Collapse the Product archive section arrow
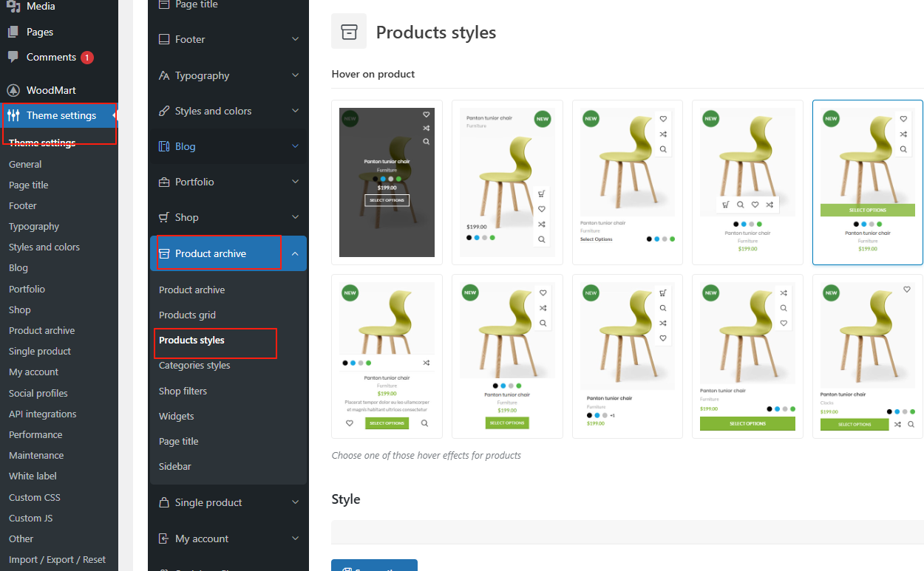The width and height of the screenshot is (924, 571). [x=295, y=254]
